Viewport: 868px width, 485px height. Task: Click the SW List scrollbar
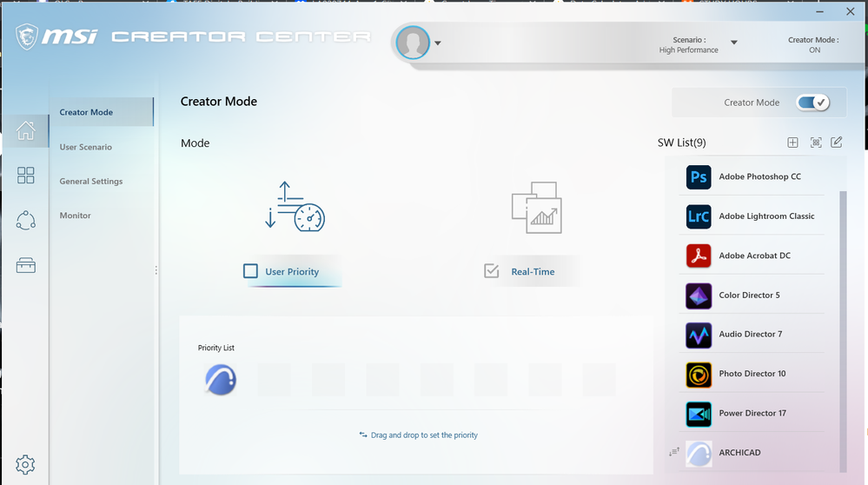[843, 331]
